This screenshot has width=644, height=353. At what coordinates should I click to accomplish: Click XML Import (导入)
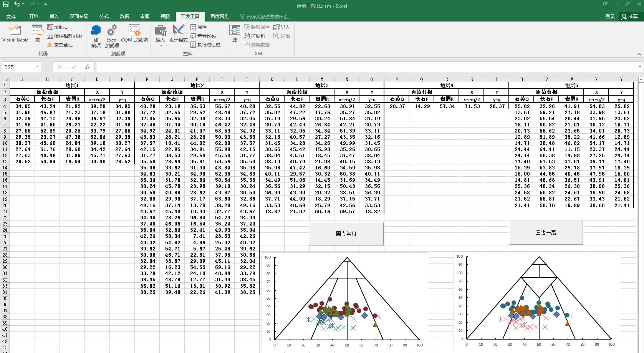pyautogui.click(x=281, y=27)
